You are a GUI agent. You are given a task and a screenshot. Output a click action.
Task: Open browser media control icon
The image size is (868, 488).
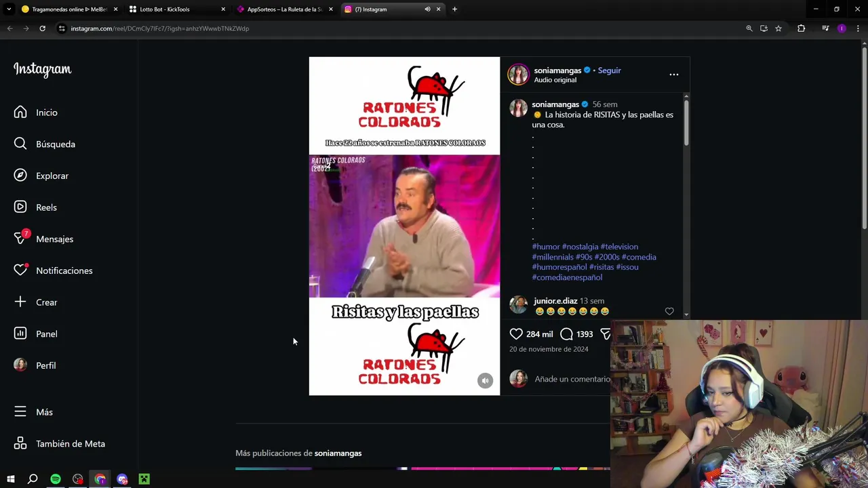click(825, 28)
